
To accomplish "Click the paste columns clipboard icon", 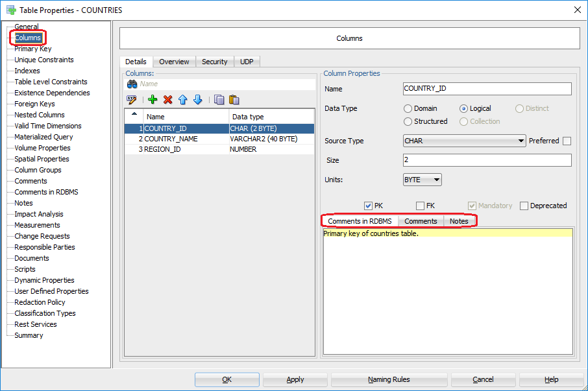I will tap(234, 100).
